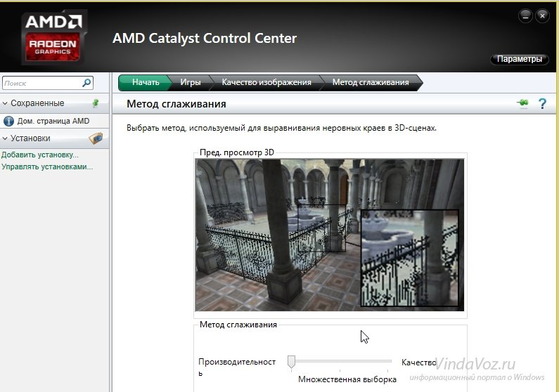Select the Метод сглаживания breadcrumb

point(371,82)
